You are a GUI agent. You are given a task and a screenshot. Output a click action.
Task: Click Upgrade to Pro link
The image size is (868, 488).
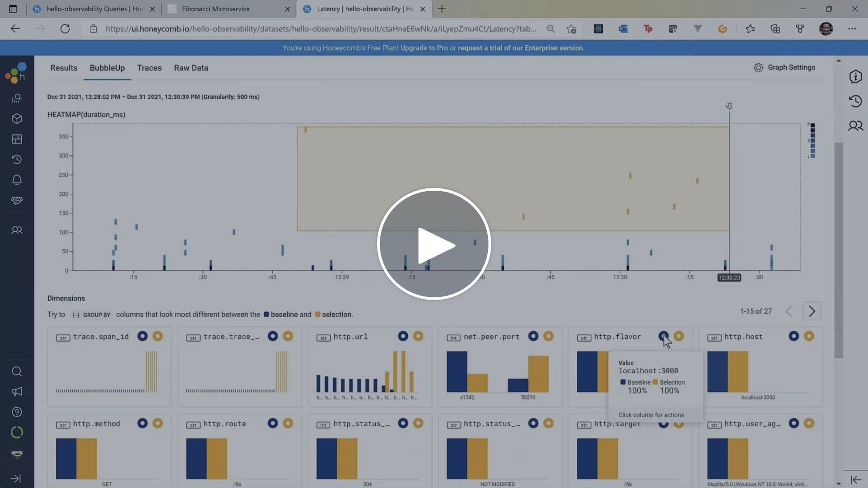[424, 48]
